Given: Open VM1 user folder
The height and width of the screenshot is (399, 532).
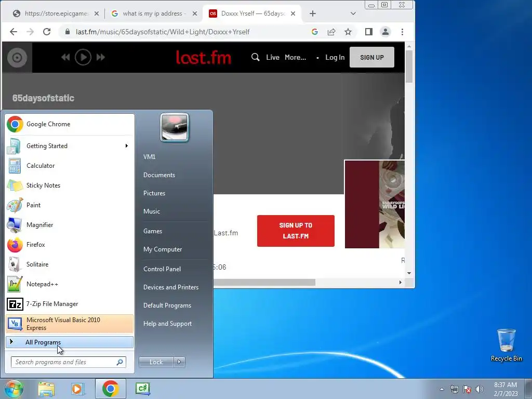Looking at the screenshot, I should coord(149,157).
